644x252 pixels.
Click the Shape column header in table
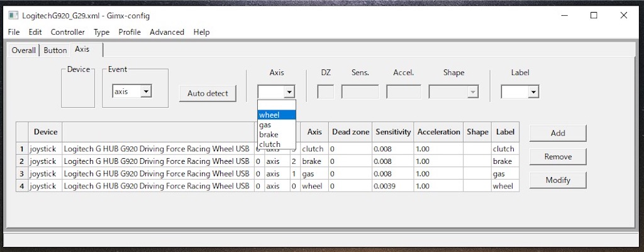click(x=477, y=132)
